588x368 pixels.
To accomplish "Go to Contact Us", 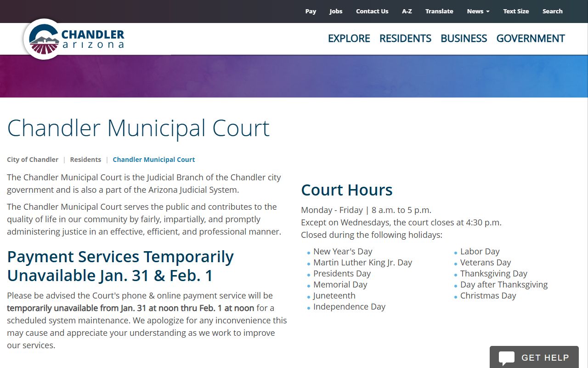I will [372, 11].
